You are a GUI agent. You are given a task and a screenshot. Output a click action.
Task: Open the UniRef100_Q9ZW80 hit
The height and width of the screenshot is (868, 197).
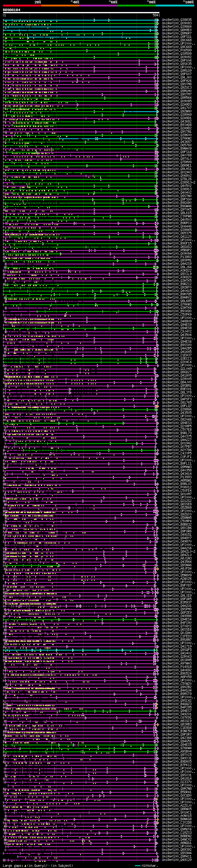click(x=177, y=111)
